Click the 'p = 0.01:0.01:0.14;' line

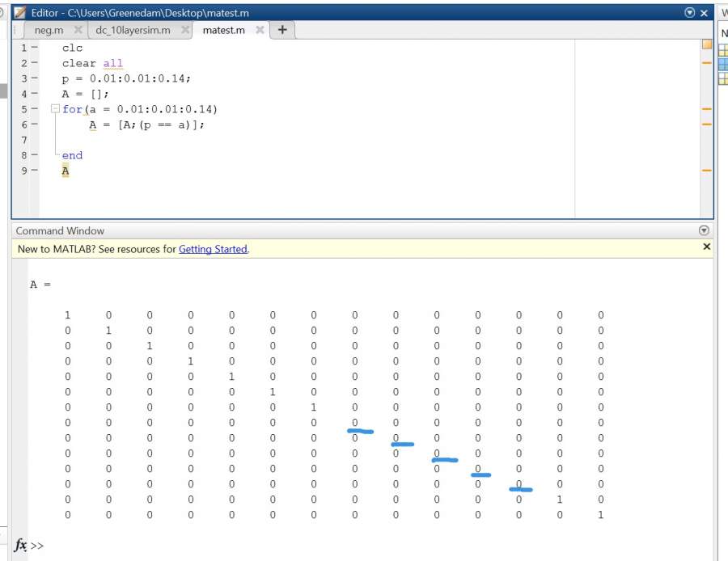point(126,78)
